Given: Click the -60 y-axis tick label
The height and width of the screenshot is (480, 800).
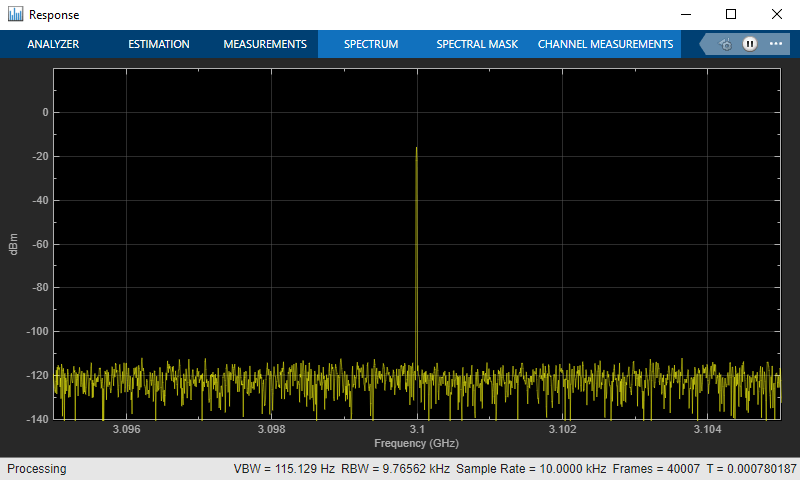Looking at the screenshot, I should (40, 244).
